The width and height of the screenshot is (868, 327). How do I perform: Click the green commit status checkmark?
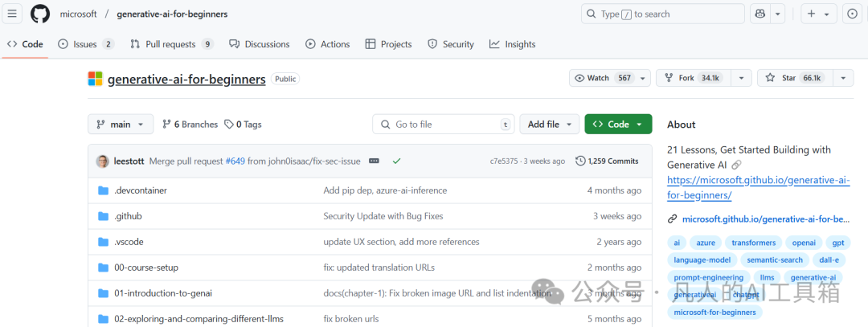click(x=396, y=161)
